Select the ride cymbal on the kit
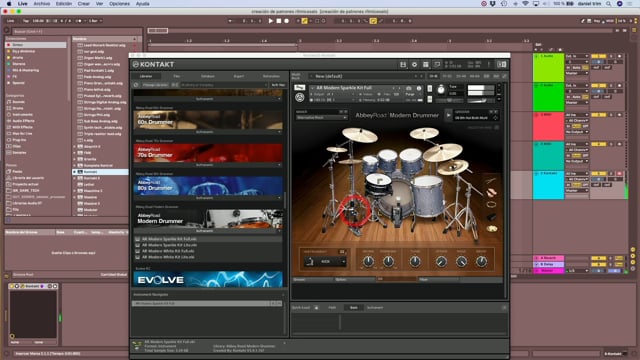640x360 pixels. 442,152
